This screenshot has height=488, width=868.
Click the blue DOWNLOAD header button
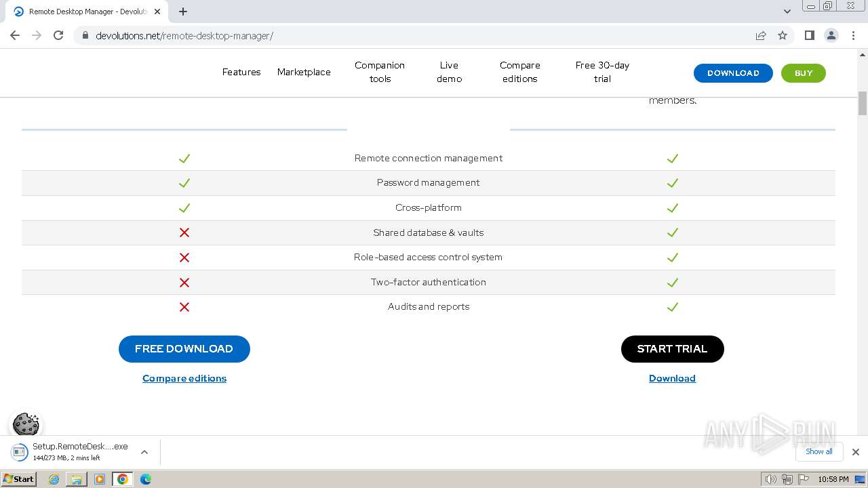tap(733, 73)
